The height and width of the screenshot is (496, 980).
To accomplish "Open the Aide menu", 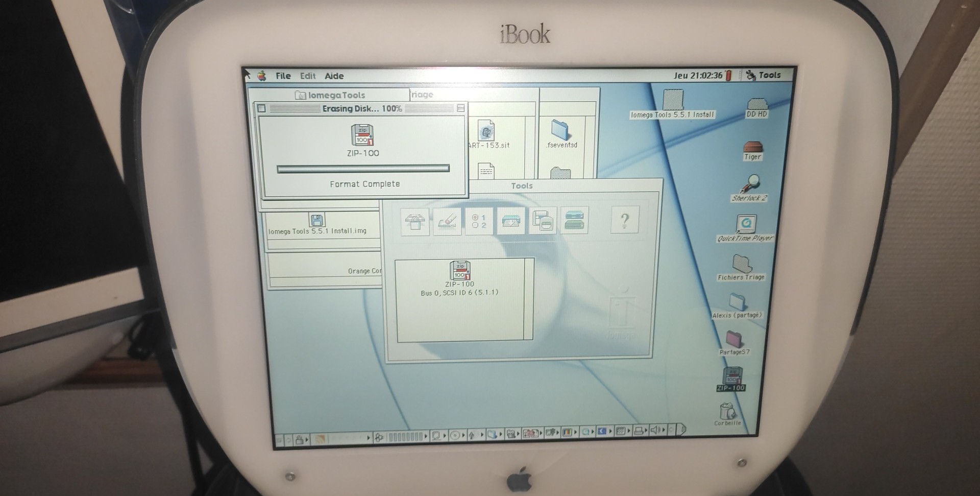I will click(334, 76).
